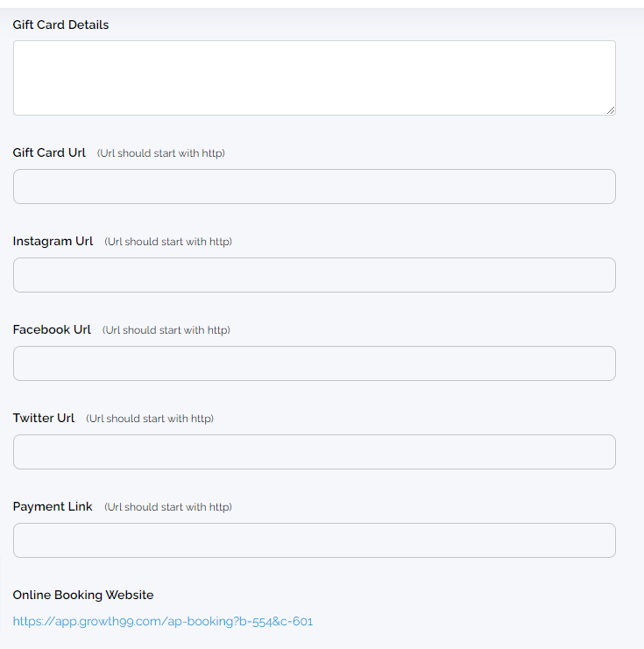Click the resize handle of Gift Card Details

pyautogui.click(x=611, y=110)
